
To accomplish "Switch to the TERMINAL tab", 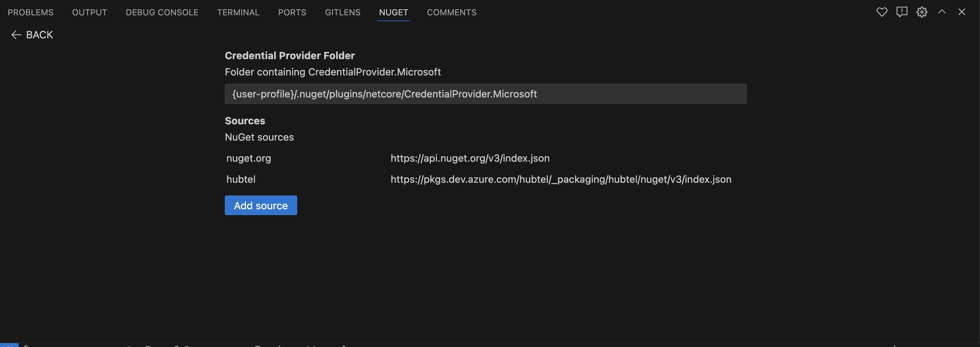I will pyautogui.click(x=238, y=12).
